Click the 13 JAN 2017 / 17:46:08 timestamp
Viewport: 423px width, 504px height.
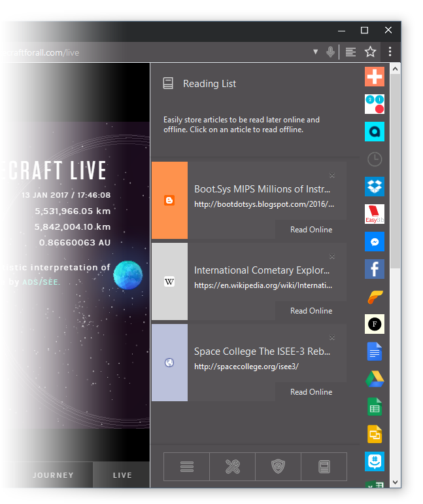pos(66,195)
